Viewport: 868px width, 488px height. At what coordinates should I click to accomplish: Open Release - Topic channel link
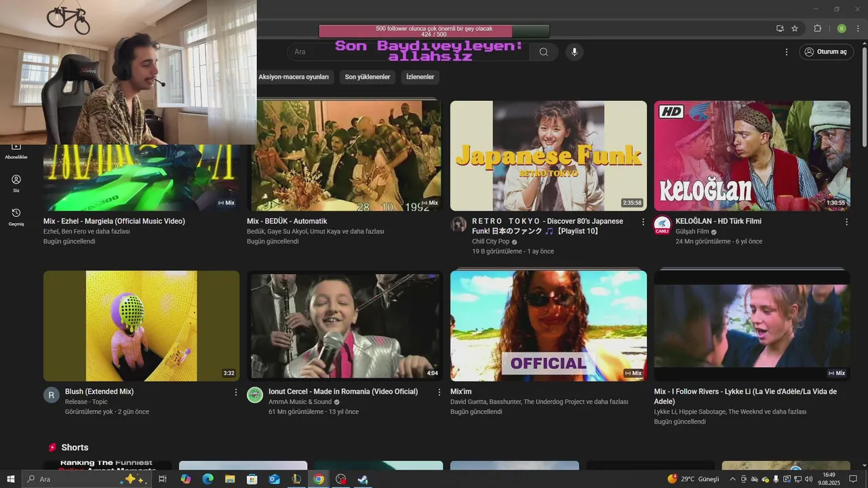86,402
